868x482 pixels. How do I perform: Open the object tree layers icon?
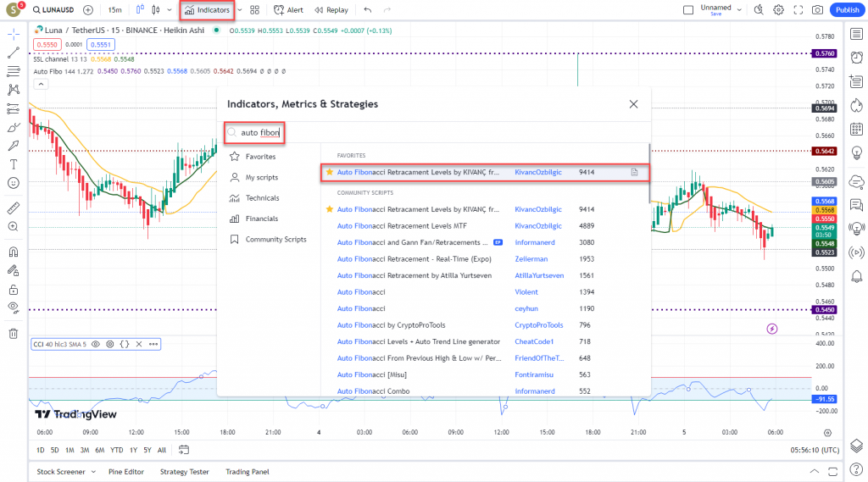[x=856, y=446]
